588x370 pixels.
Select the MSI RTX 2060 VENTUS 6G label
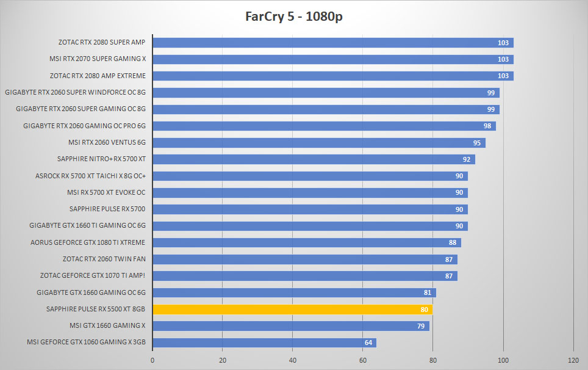107,142
